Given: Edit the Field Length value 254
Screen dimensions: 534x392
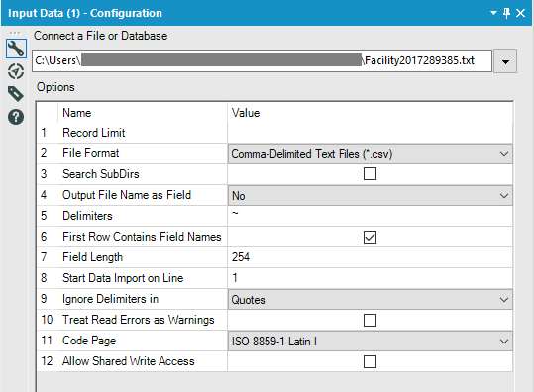Looking at the screenshot, I should click(x=370, y=257).
